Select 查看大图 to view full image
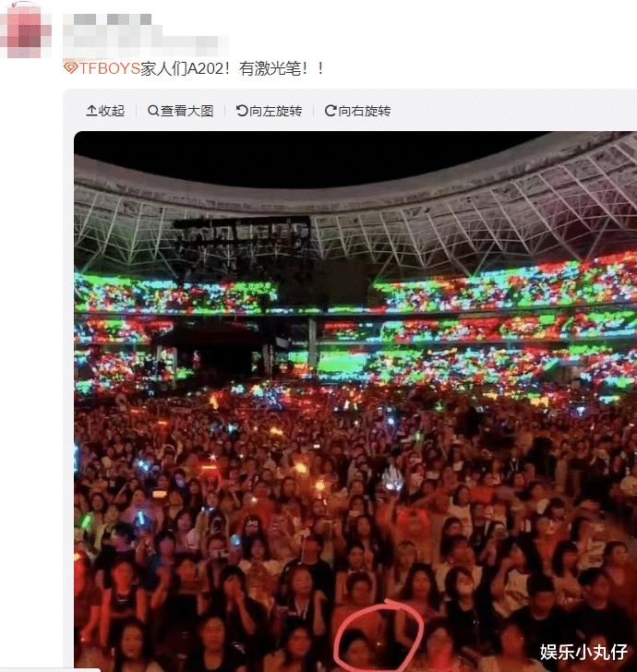Screen dimensions: 637x672 pyautogui.click(x=186, y=111)
